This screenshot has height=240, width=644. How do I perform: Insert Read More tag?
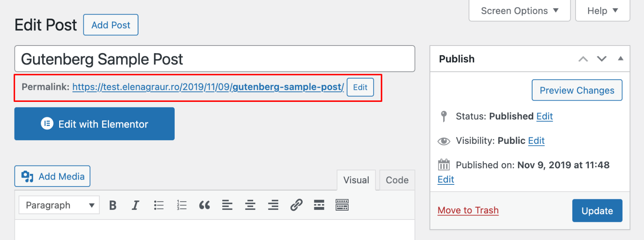tap(319, 205)
